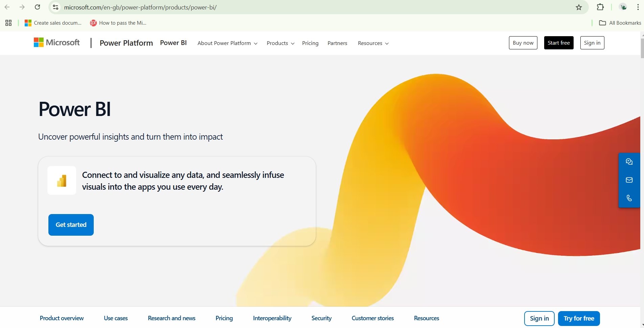Click the Try for free button
This screenshot has height=328, width=644.
[x=579, y=319]
